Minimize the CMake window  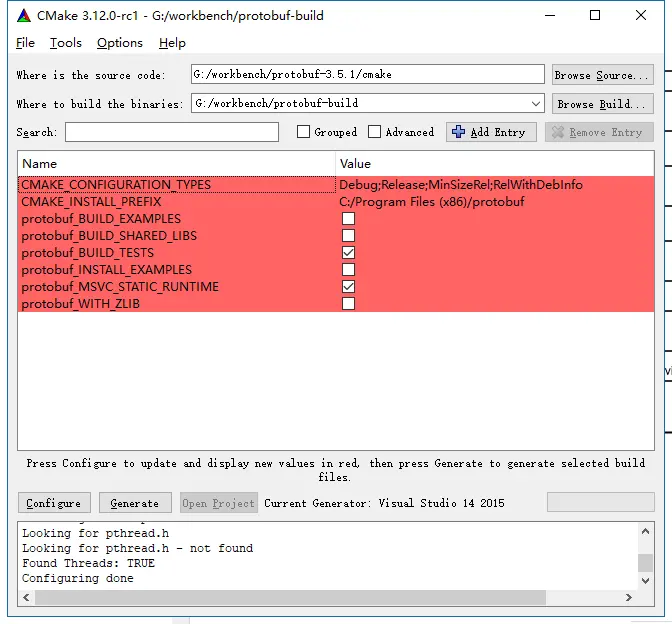pos(550,15)
